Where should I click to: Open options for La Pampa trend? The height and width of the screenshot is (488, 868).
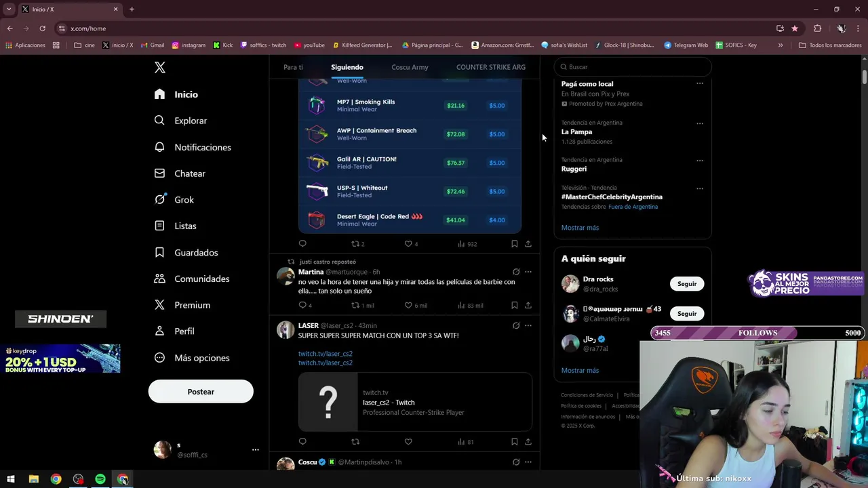click(x=700, y=123)
